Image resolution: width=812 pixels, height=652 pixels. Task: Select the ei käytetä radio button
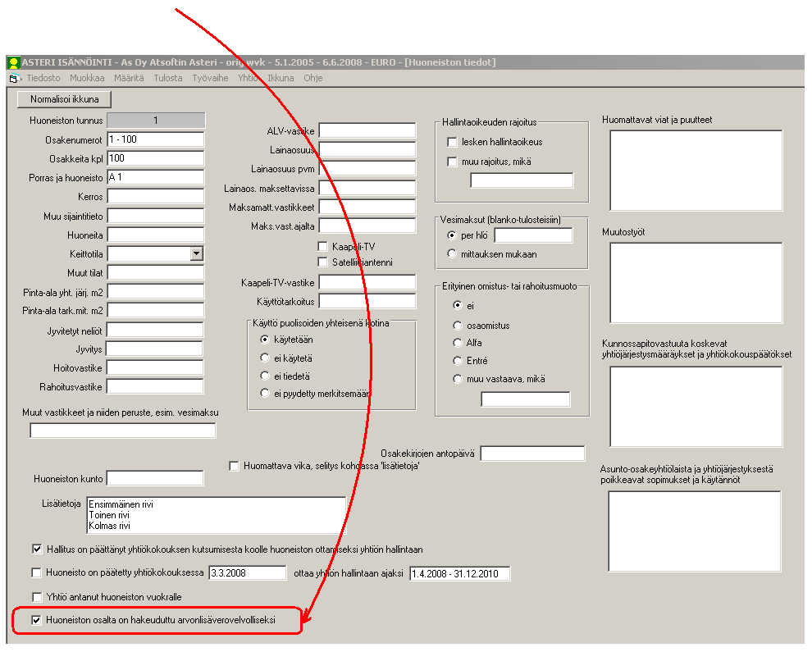265,358
